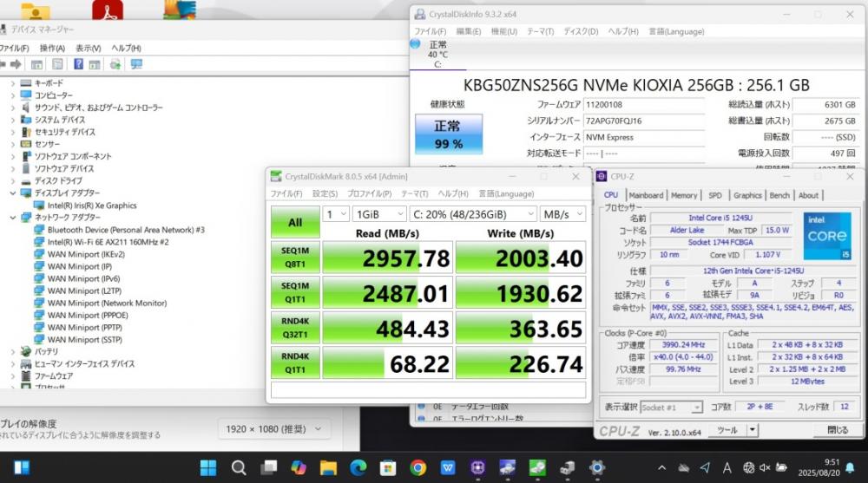Switch to CPU-Z Memory tab
Screen dimensions: 868x483
(684, 195)
